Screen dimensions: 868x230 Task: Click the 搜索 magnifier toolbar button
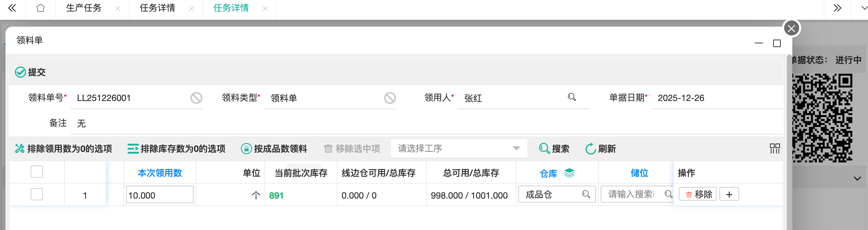[x=554, y=149]
